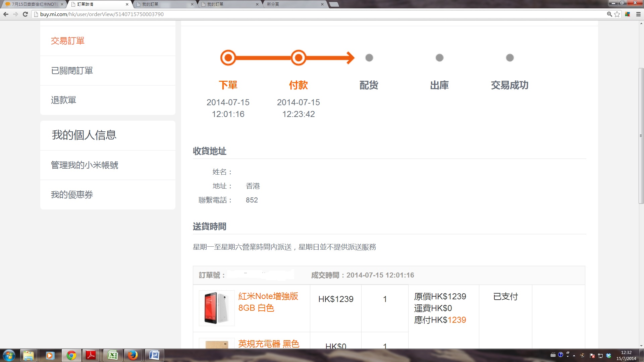Open 退款單 in the sidebar

63,100
